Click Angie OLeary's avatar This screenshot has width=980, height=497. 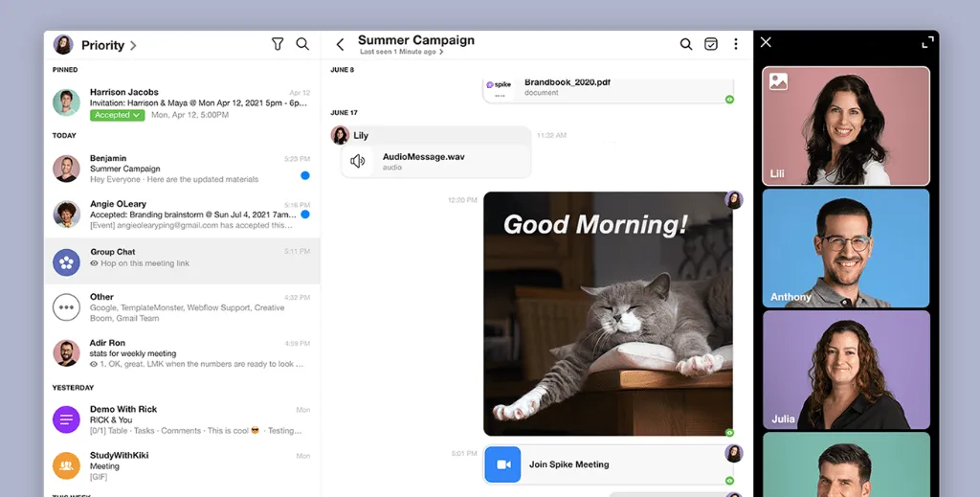click(x=66, y=215)
